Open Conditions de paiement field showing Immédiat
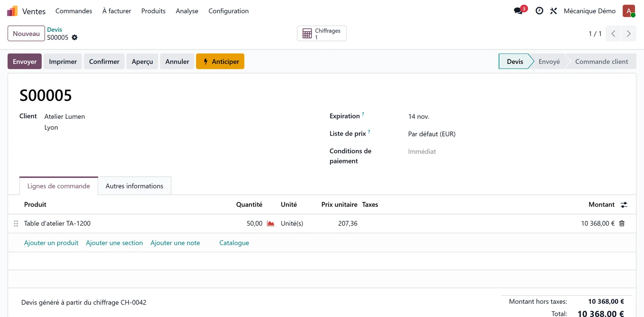Screen dimensions: 644x317 422,151
